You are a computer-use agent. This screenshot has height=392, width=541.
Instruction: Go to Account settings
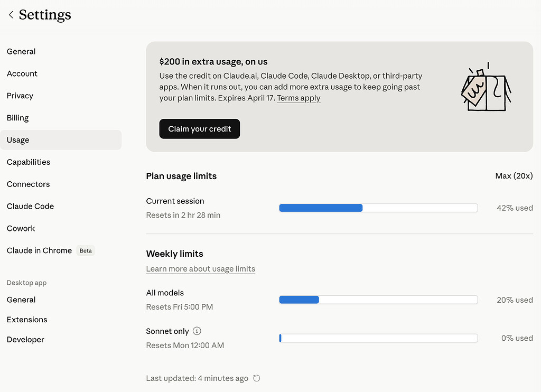click(22, 73)
